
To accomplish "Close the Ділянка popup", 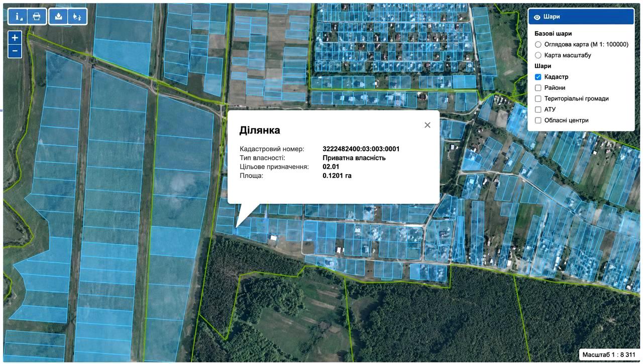I will pos(427,125).
